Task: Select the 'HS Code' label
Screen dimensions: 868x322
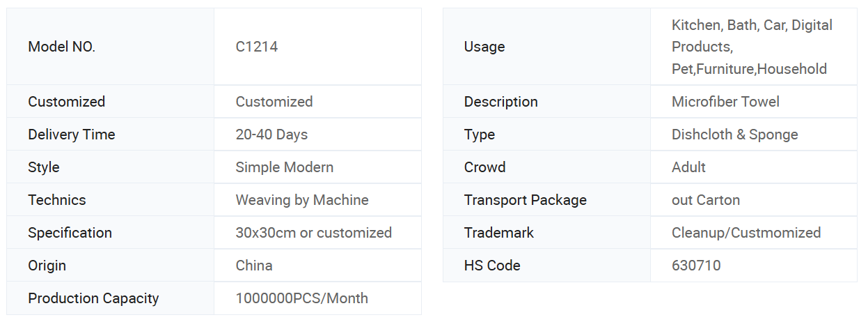Action: (492, 266)
